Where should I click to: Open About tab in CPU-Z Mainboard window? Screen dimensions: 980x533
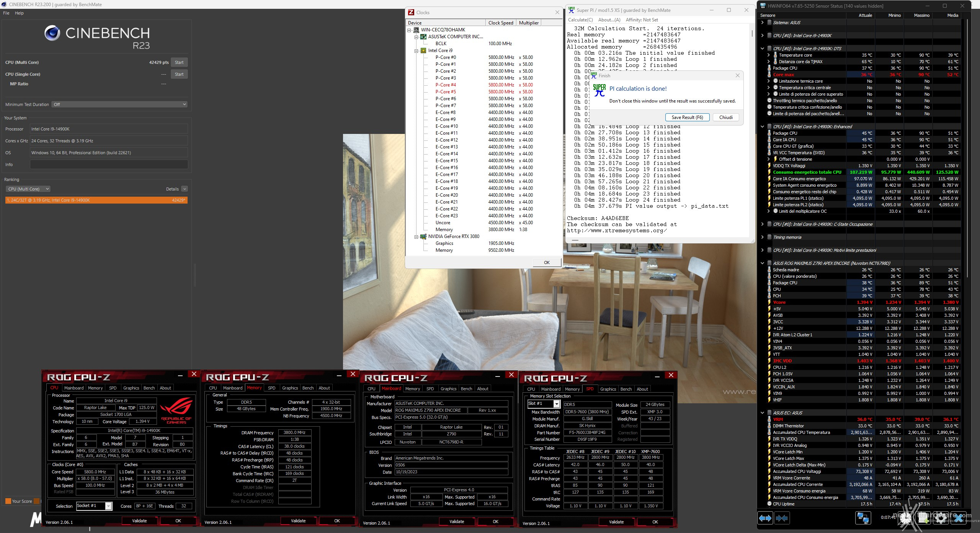(482, 389)
